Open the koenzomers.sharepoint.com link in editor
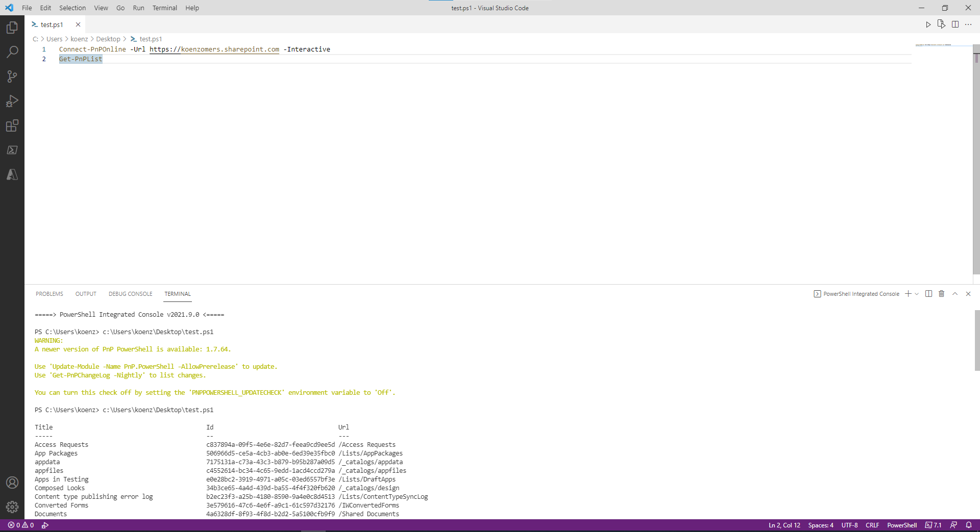Image resolution: width=980 pixels, height=532 pixels. click(214, 49)
